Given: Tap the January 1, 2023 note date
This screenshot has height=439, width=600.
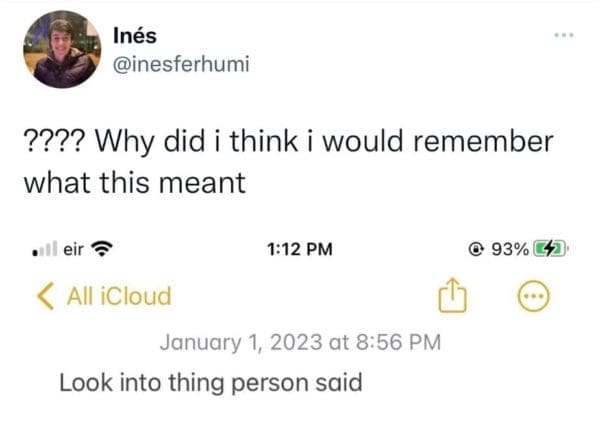Looking at the screenshot, I should click(301, 343).
